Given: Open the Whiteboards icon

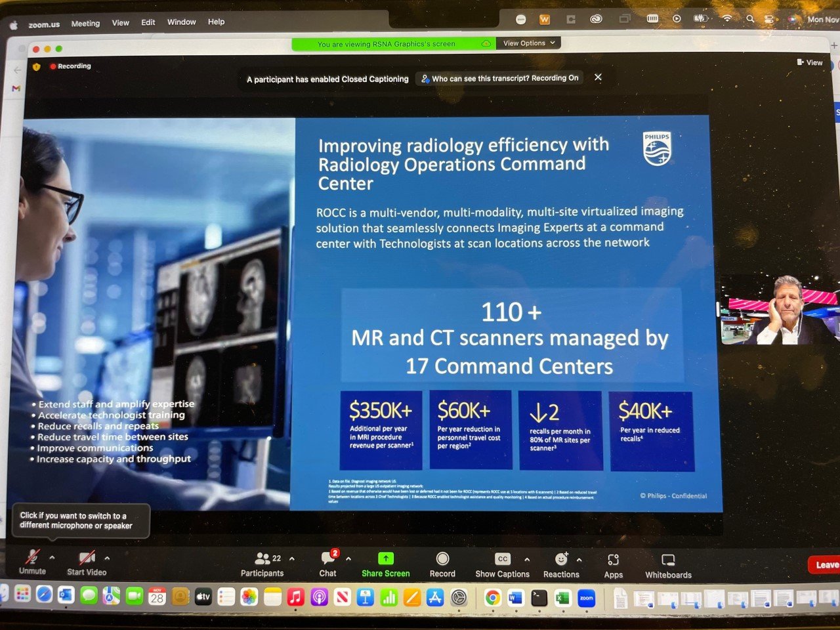Looking at the screenshot, I should coord(668,560).
